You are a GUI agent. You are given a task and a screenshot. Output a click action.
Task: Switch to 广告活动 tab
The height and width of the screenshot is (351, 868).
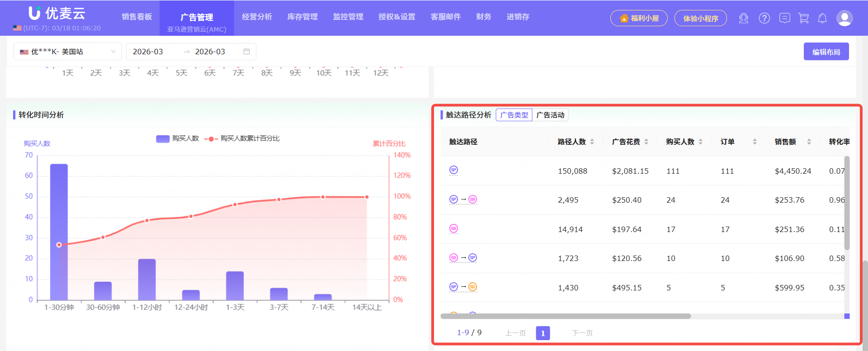[x=550, y=115]
